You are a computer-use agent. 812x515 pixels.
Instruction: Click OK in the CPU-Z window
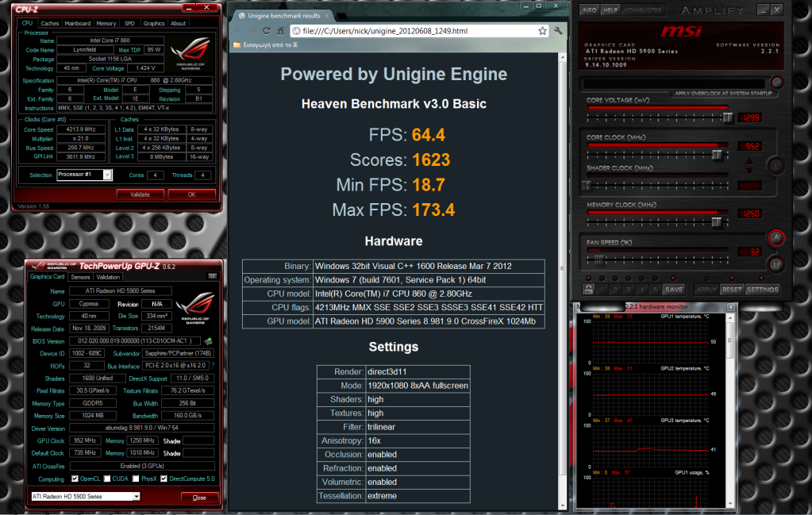click(x=191, y=194)
